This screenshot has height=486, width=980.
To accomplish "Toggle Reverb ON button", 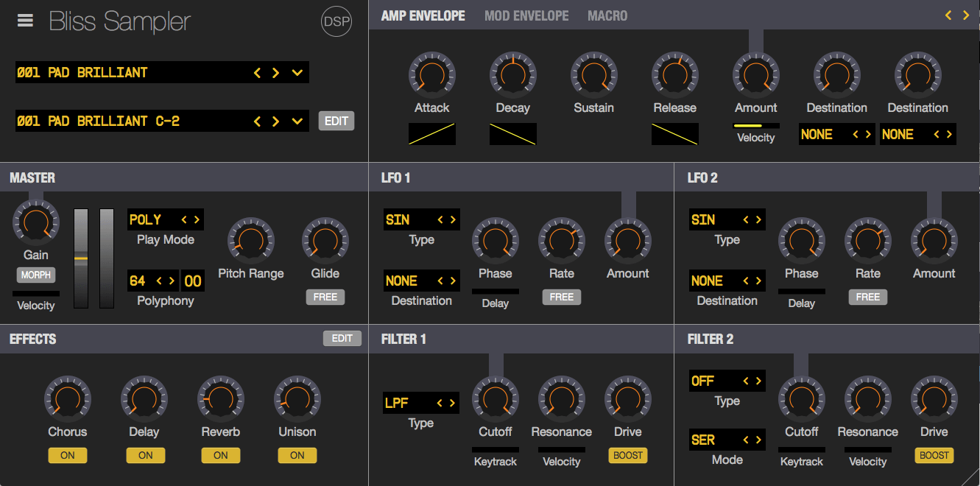I will (221, 455).
